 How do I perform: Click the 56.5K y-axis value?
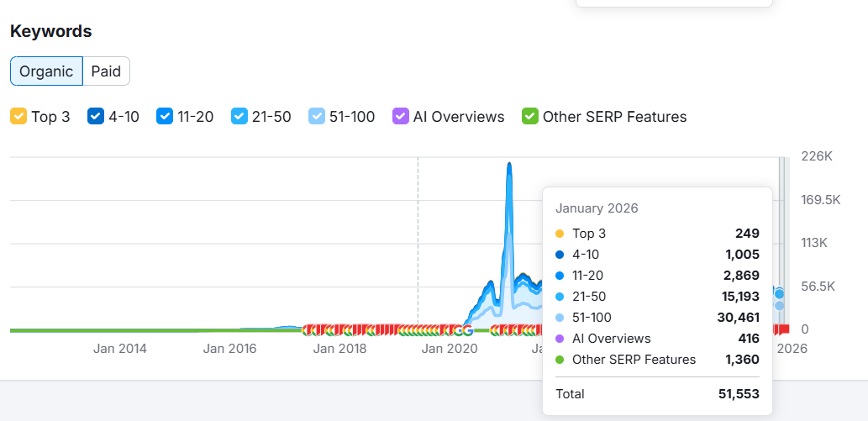[818, 287]
